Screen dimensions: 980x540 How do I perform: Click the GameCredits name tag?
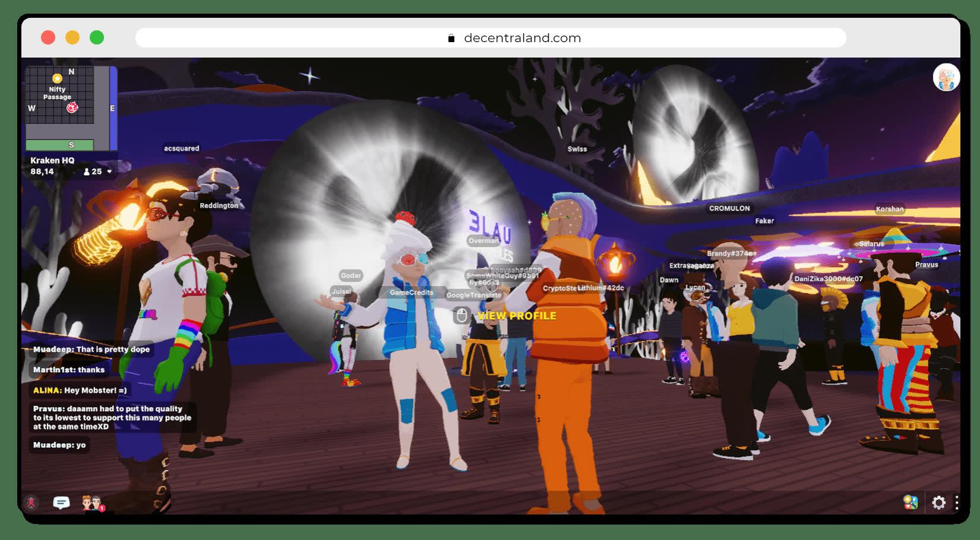[x=412, y=293]
